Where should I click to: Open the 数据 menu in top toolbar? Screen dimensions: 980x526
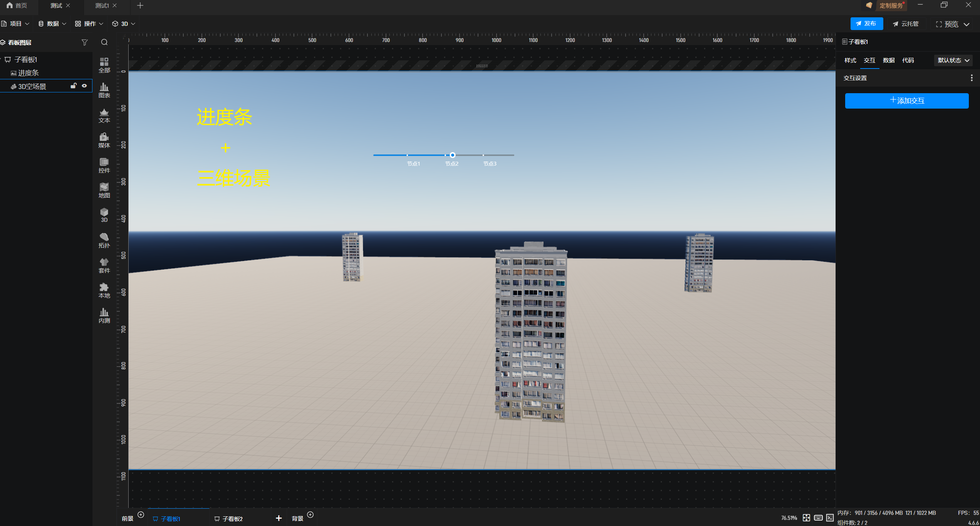point(52,24)
